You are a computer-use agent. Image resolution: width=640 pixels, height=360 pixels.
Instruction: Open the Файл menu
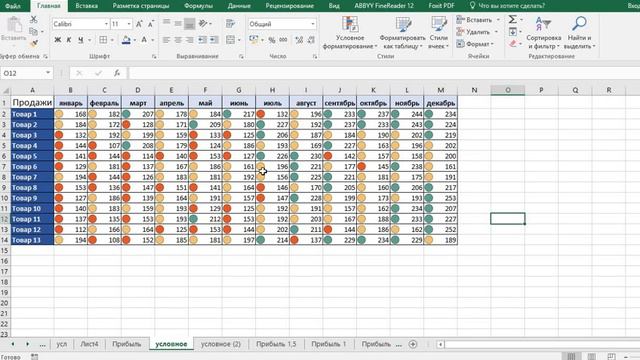13,6
